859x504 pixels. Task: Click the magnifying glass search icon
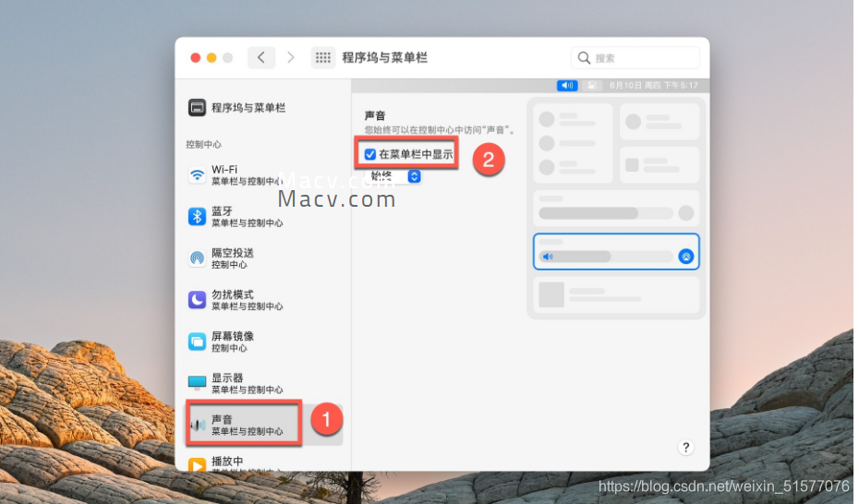584,57
